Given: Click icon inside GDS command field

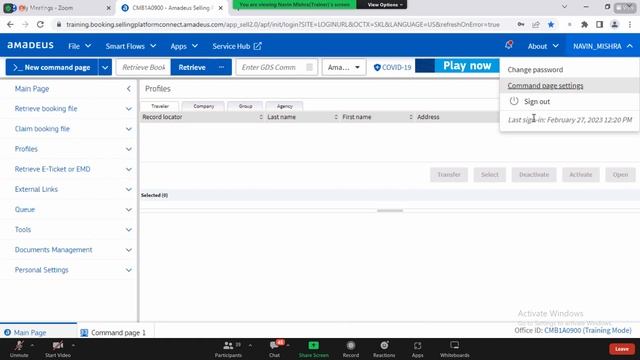Looking at the screenshot, I should tap(309, 67).
